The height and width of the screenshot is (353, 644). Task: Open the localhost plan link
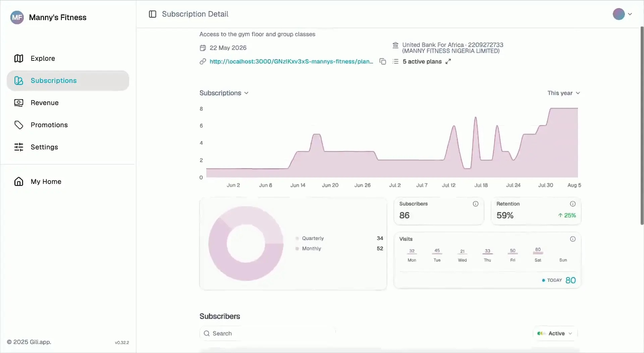(x=291, y=61)
